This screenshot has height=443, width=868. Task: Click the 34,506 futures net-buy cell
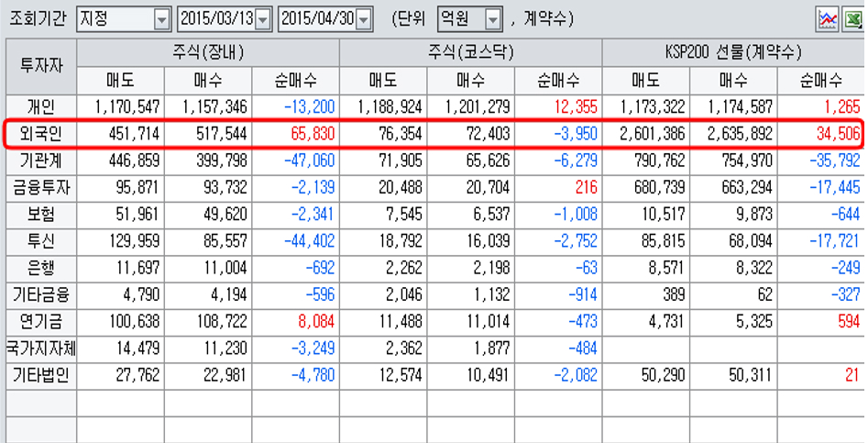[x=821, y=134]
